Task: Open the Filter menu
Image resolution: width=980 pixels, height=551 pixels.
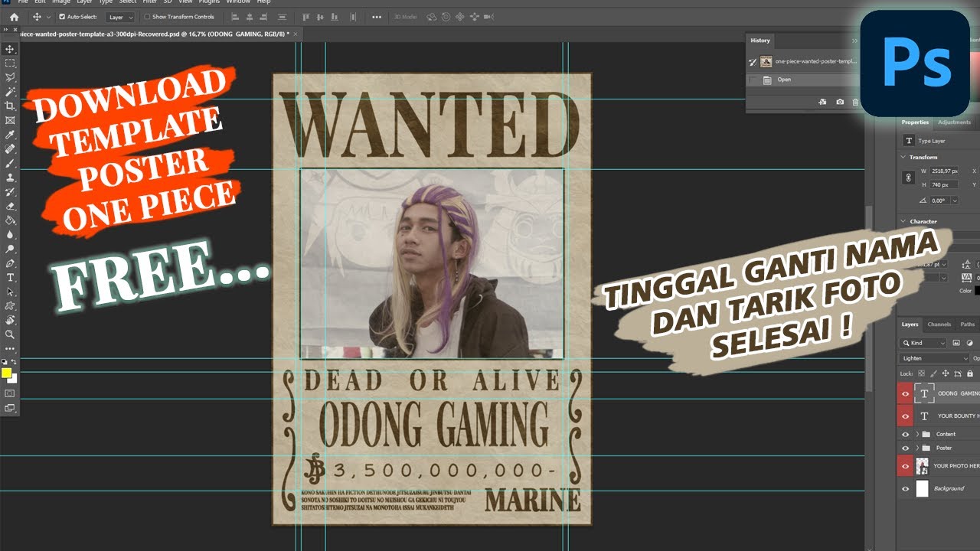Action: pyautogui.click(x=150, y=2)
